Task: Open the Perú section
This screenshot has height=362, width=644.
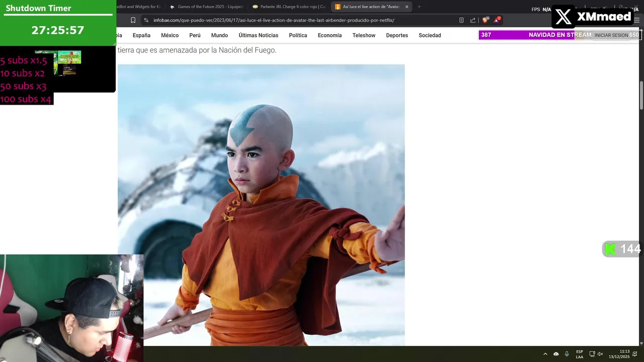Action: [x=195, y=35]
